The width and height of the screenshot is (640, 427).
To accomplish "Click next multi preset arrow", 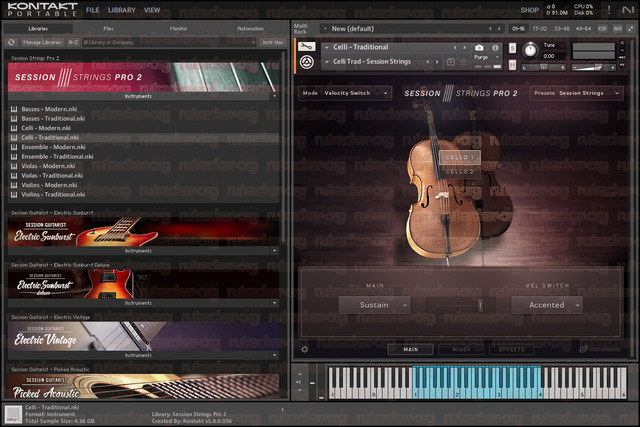I will click(x=499, y=29).
